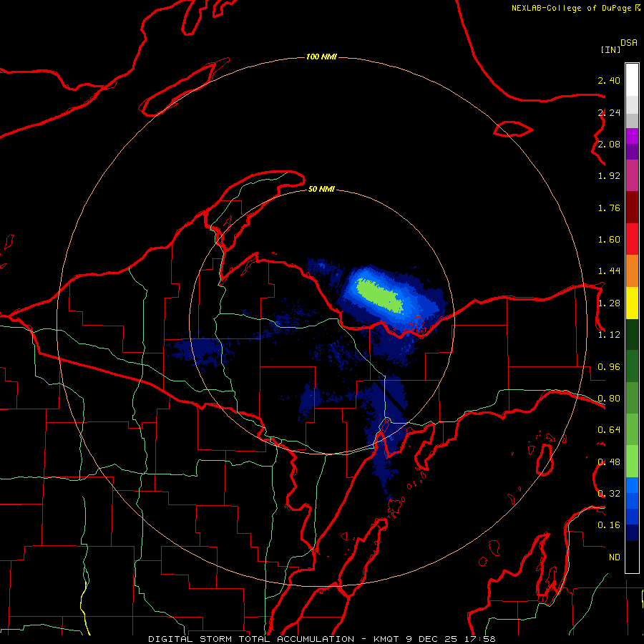Select the yellow legend swatch near 1.28

[632, 303]
